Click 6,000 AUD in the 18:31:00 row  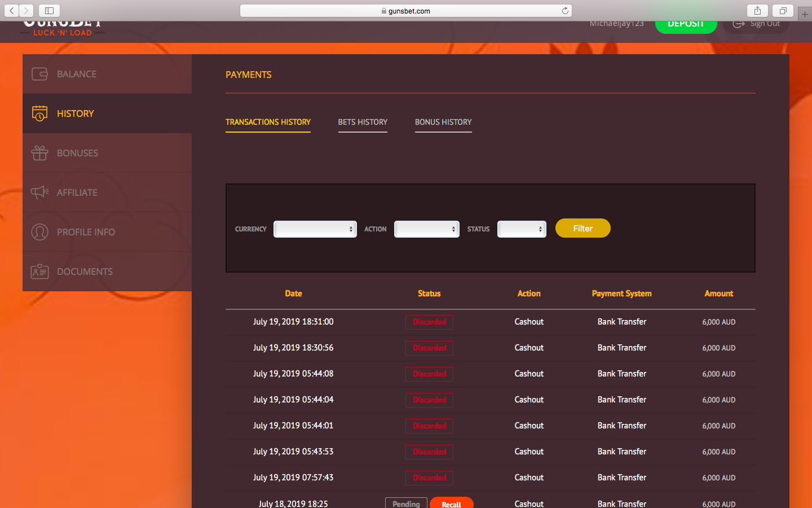pyautogui.click(x=719, y=322)
